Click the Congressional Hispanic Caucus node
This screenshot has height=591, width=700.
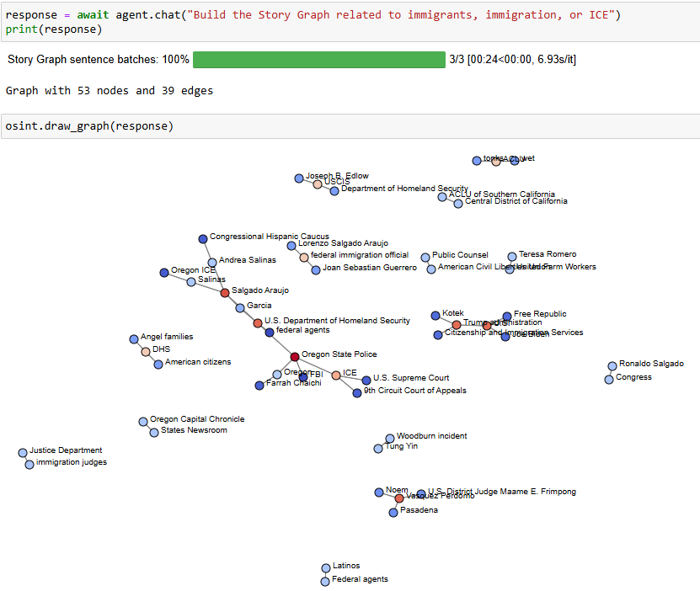(203, 239)
